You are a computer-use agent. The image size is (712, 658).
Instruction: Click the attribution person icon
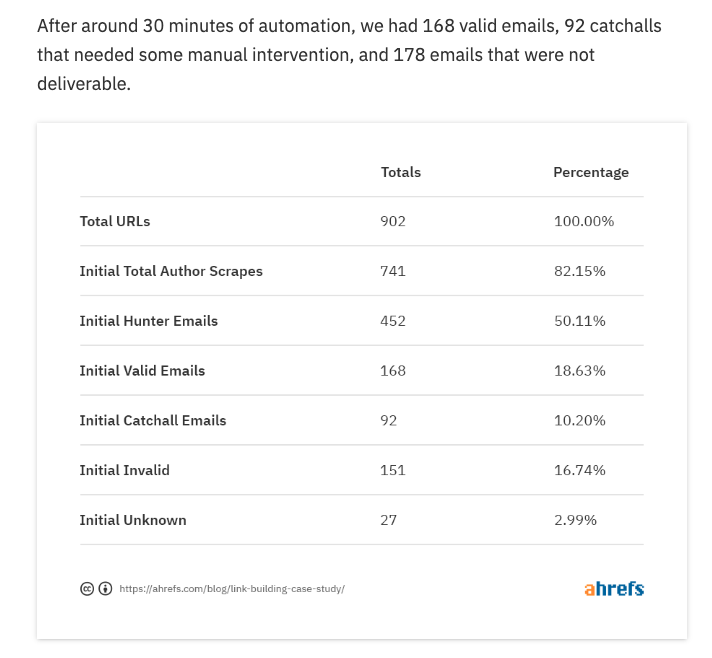[105, 589]
